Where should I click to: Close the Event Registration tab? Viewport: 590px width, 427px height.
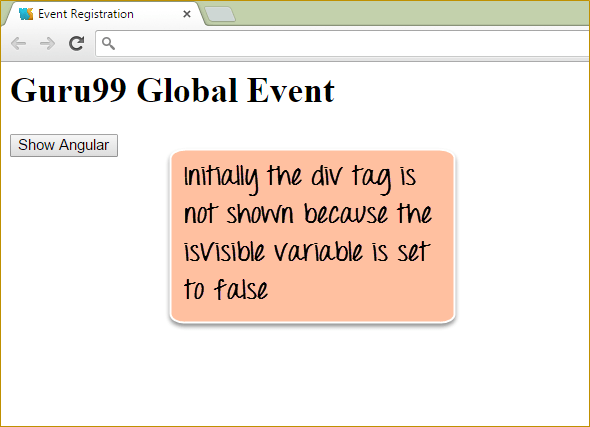tap(187, 14)
